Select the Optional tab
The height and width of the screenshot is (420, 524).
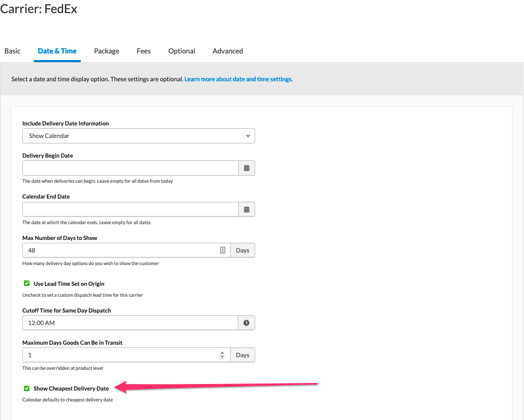point(182,51)
